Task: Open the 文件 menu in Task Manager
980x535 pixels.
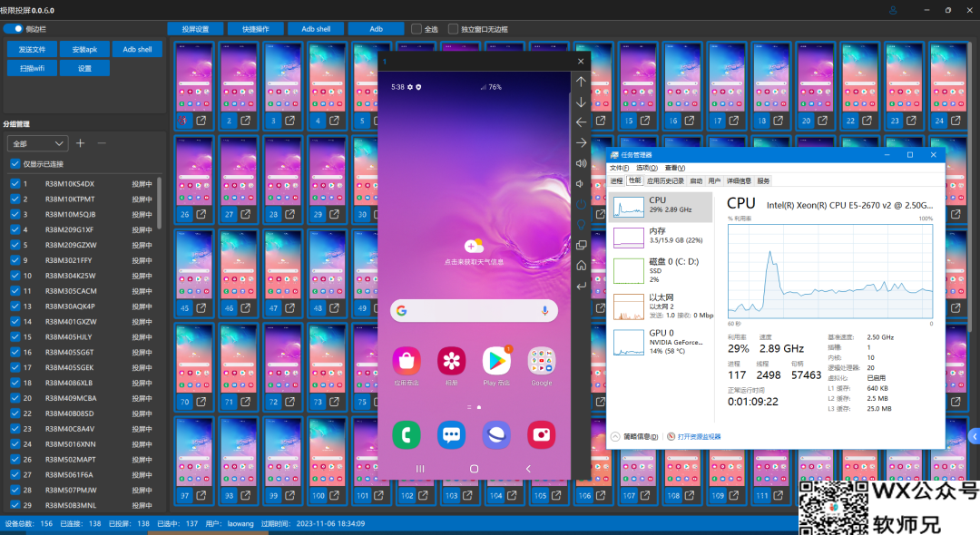Action: 619,168
